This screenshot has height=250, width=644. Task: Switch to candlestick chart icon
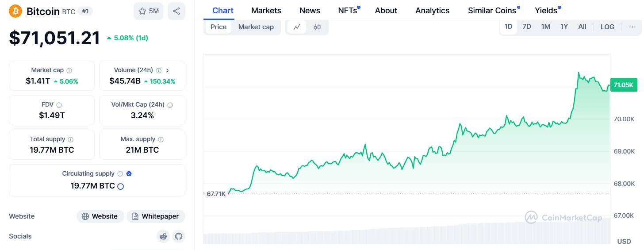click(x=317, y=27)
